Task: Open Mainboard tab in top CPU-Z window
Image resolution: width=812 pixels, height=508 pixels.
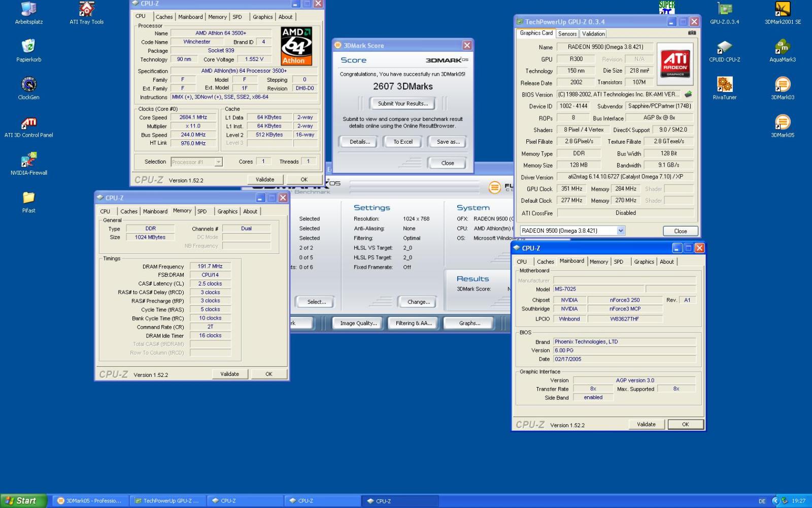Action: tap(190, 17)
